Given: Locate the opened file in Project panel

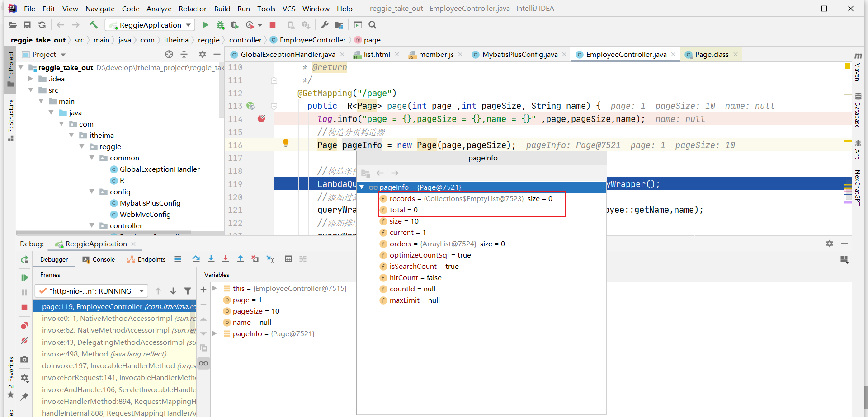Looking at the screenshot, I should click(x=169, y=54).
